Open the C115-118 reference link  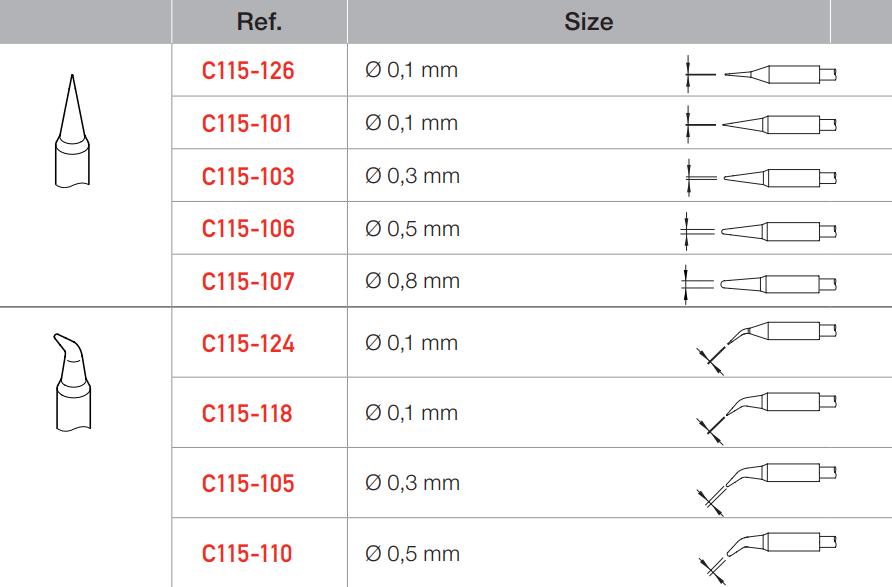(248, 413)
